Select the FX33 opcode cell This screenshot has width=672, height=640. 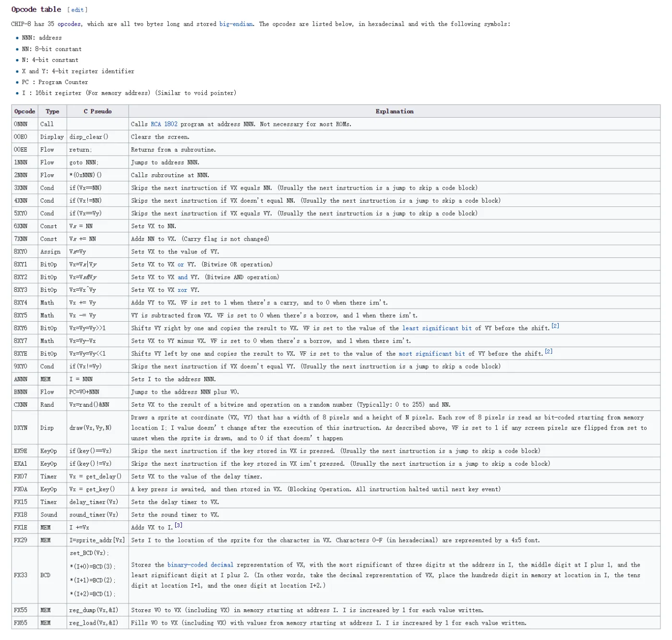click(x=25, y=575)
